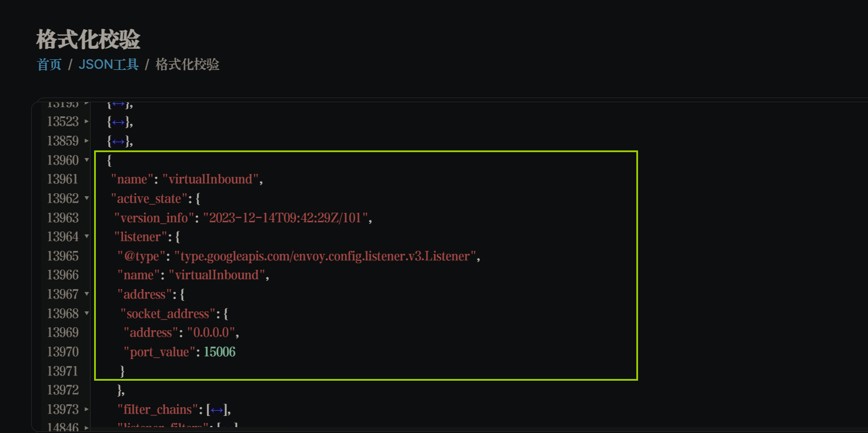
Task: Go to the 首页 breadcrumb link
Action: pos(49,65)
